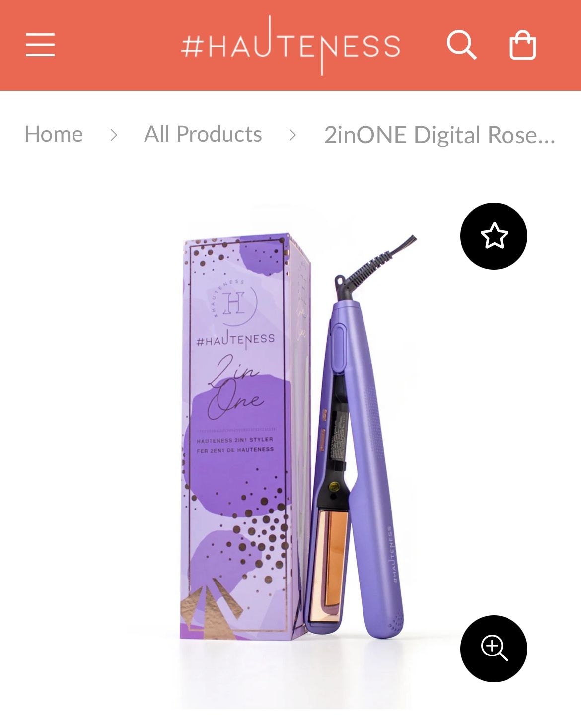Open the search magnifier in header
The image size is (581, 728).
click(x=461, y=45)
